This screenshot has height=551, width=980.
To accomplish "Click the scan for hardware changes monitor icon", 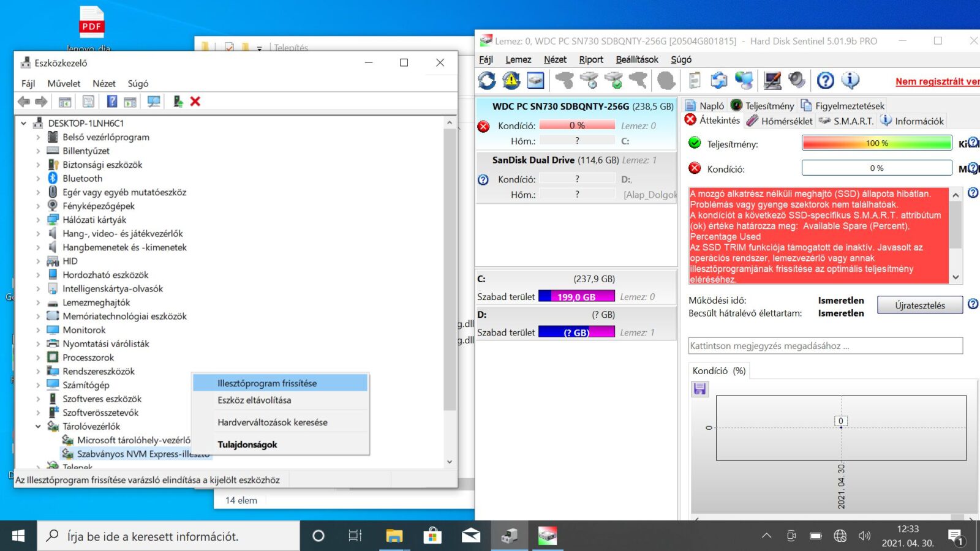I will 154,102.
